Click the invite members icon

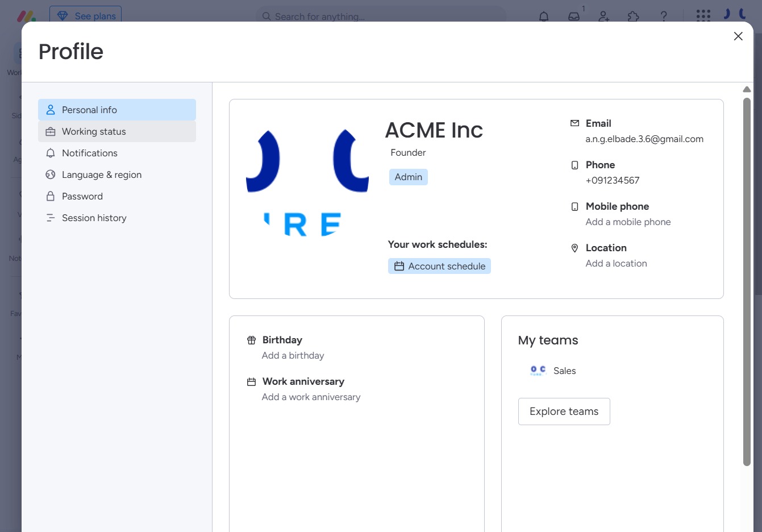click(604, 16)
